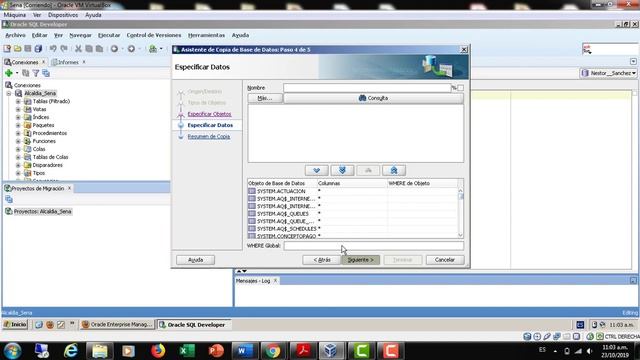Click the Paste toolbar icon
Image resolution: width=640 pixels, height=360 pixels.
point(99,49)
